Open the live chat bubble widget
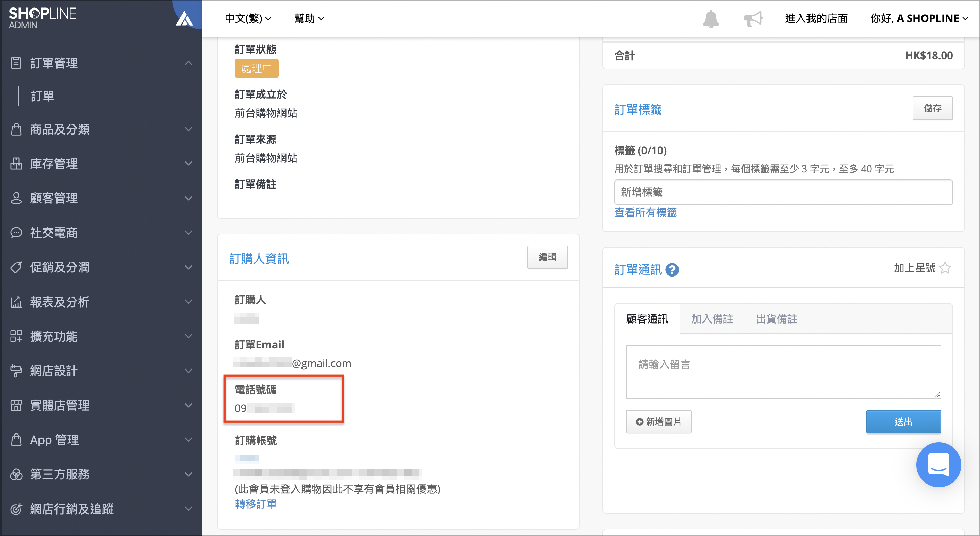 [x=938, y=464]
